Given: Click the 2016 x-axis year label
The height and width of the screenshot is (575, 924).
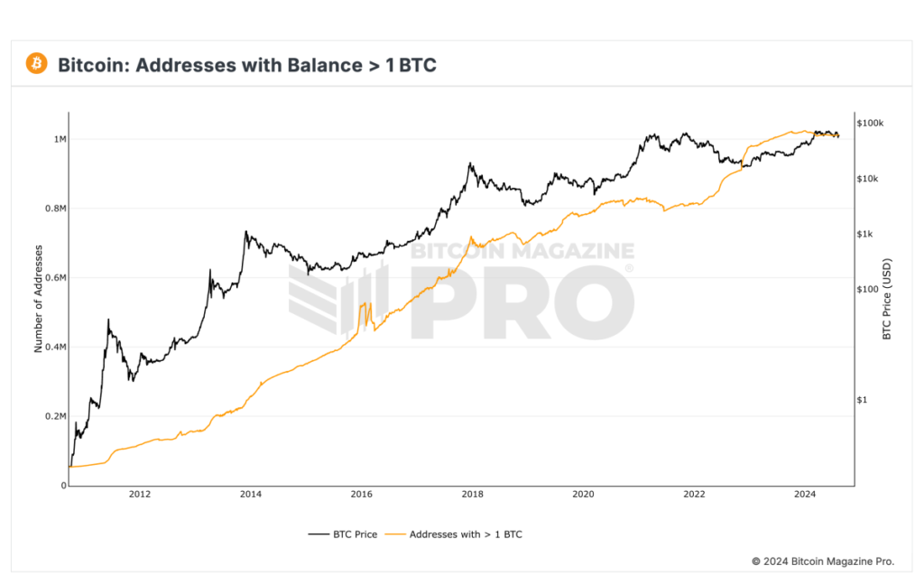Looking at the screenshot, I should pos(361,494).
